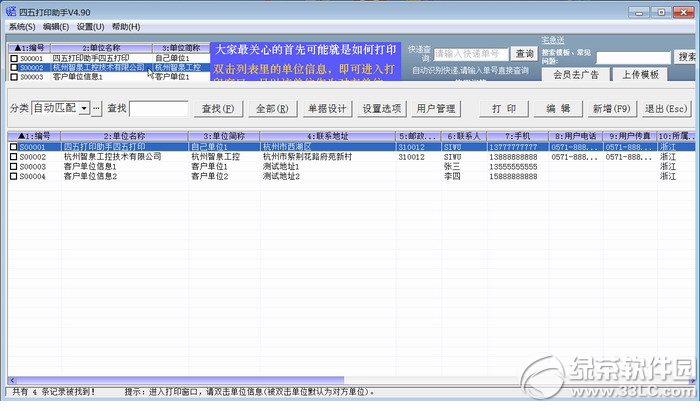Tick checkbox for S00001 in main table
Screen dimensions: 700x411
click(14, 147)
